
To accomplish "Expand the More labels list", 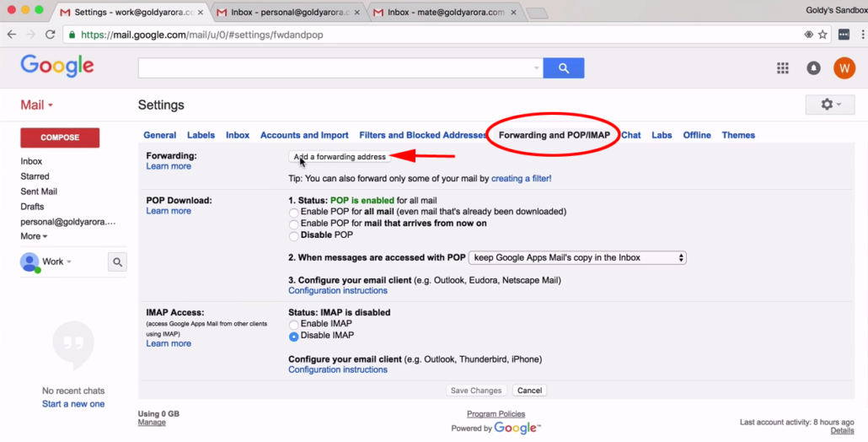I will (x=34, y=236).
